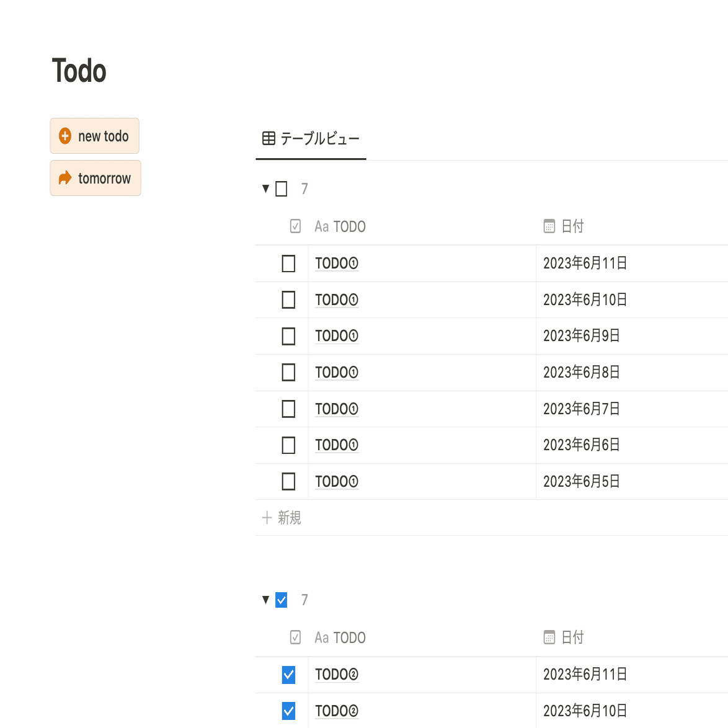Check the TODO① box dated 2023年6月5日
The image size is (728, 728).
point(288,481)
